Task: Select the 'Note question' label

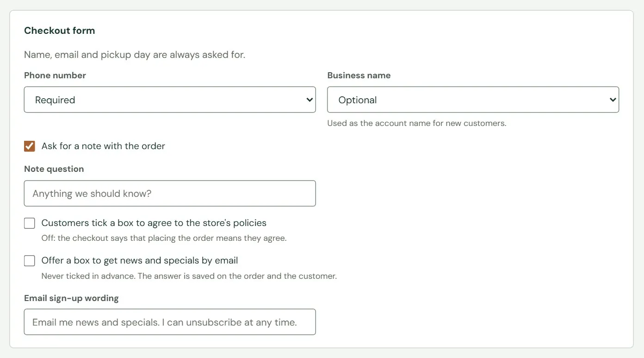Action: (x=54, y=169)
